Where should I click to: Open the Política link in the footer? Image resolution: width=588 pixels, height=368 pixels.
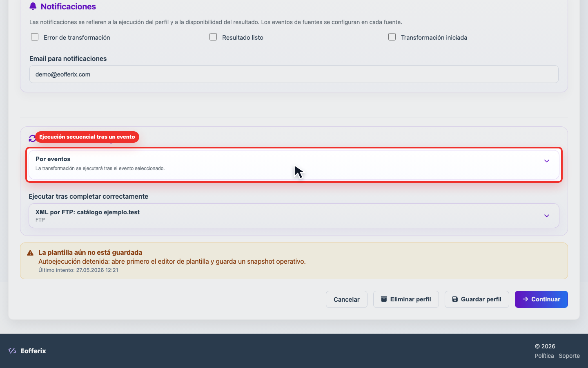point(544,356)
